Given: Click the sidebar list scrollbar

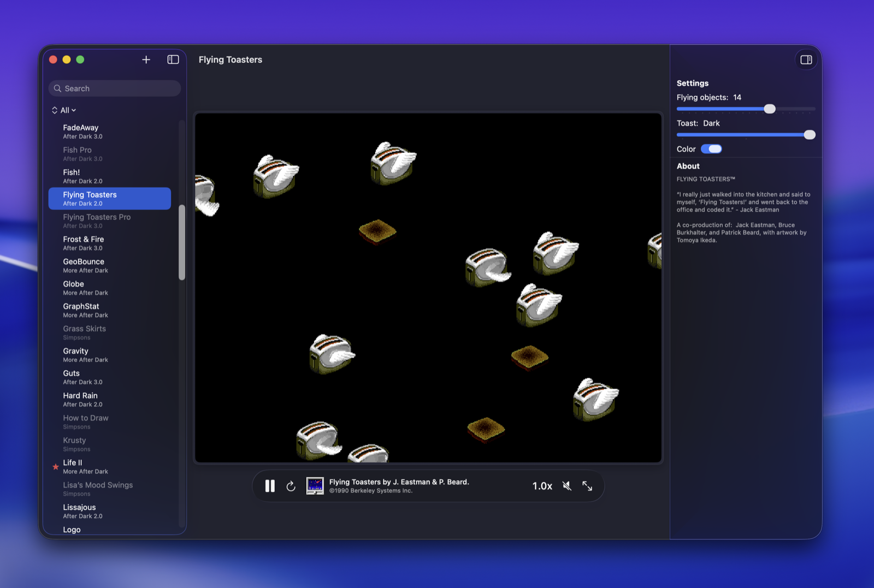Looking at the screenshot, I should (x=182, y=242).
